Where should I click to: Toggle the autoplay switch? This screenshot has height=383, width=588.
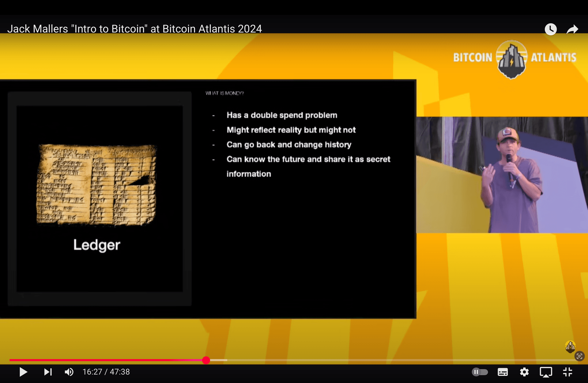(480, 372)
